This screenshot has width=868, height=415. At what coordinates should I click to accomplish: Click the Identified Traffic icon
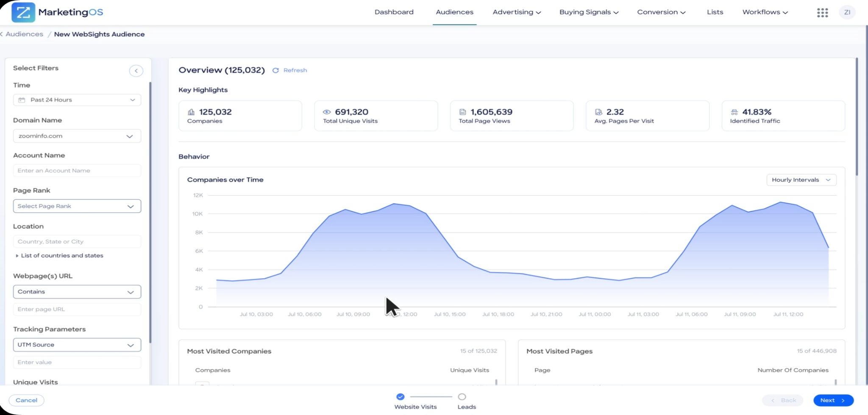click(734, 112)
